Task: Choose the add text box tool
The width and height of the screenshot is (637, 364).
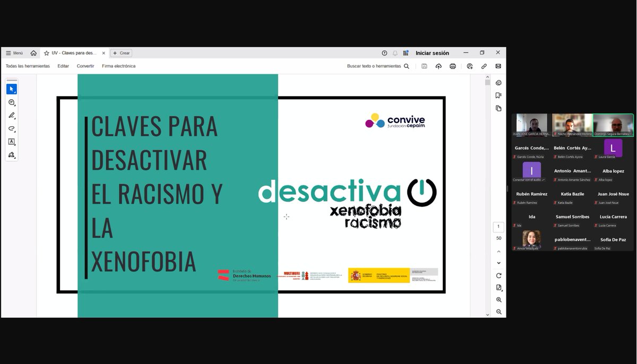Action: [12, 142]
